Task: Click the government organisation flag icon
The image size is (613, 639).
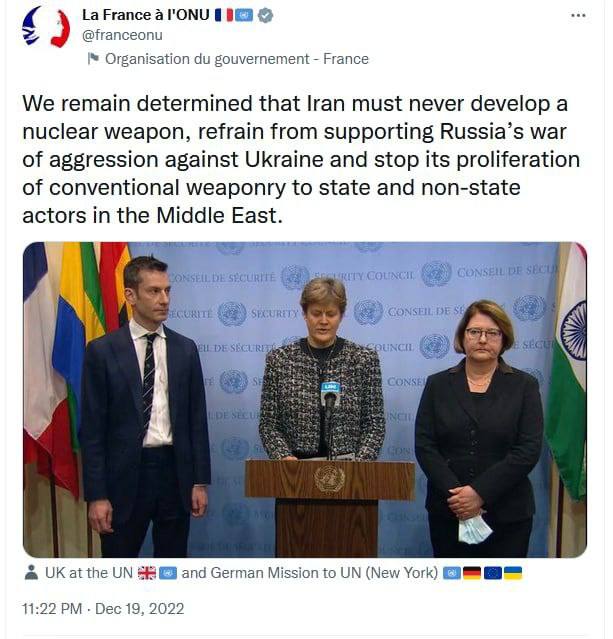Action: 94,59
